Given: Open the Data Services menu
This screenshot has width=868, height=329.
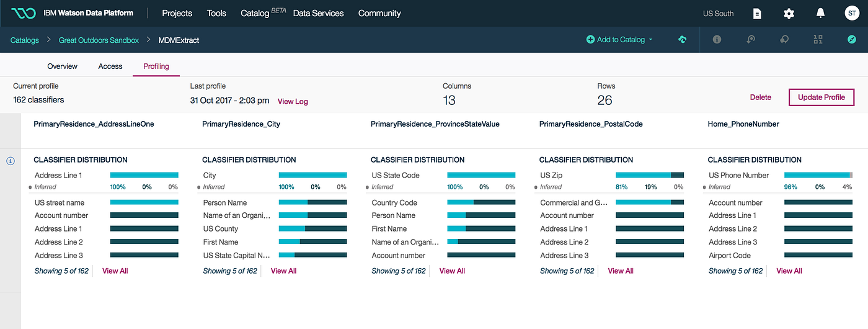Looking at the screenshot, I should coord(319,13).
